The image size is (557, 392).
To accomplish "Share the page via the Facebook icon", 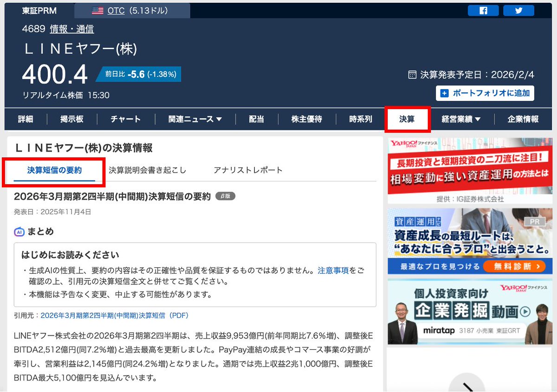I will coord(483,10).
